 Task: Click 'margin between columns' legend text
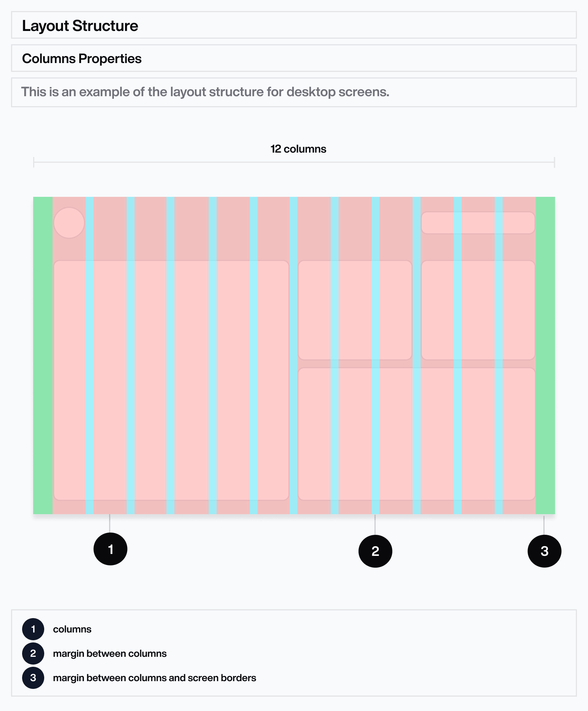tap(110, 654)
